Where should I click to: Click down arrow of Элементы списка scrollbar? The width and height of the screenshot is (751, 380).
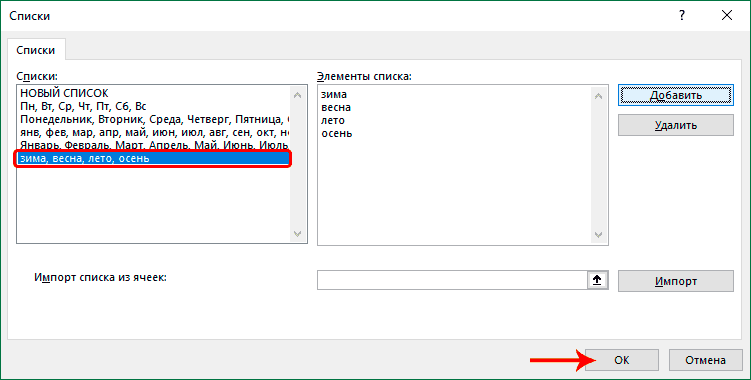pos(598,235)
